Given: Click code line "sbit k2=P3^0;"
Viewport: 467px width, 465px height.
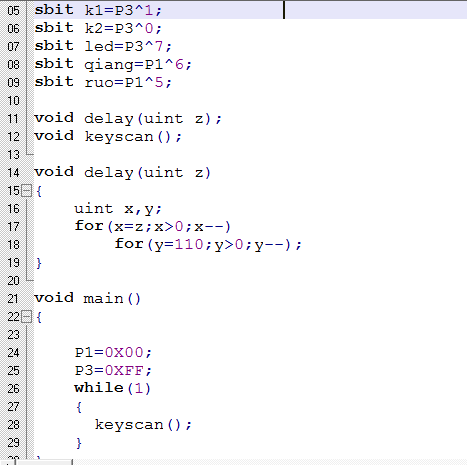Looking at the screenshot, I should pyautogui.click(x=98, y=28).
